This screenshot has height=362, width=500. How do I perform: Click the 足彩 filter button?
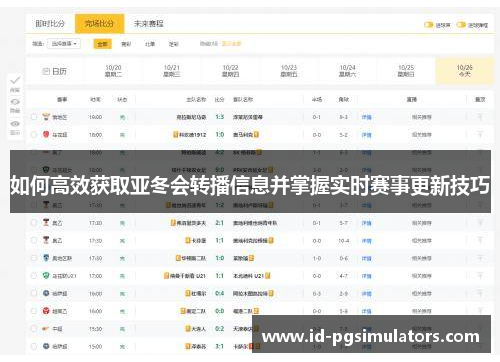point(174,44)
